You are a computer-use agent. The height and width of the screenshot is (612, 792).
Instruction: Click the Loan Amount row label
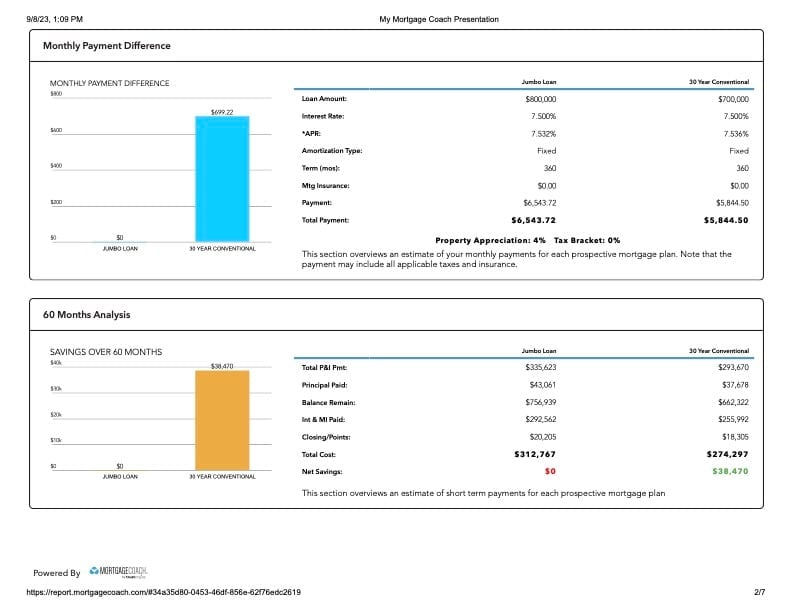(324, 99)
